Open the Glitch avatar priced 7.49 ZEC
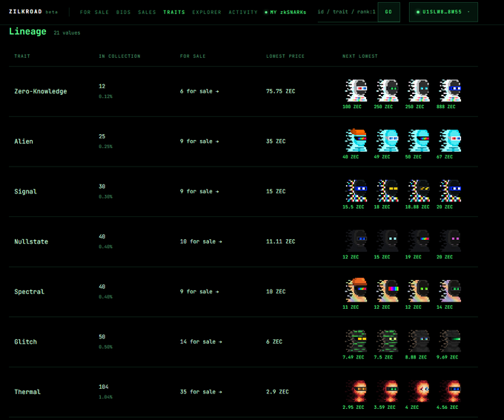The image size is (504, 420). click(357, 341)
